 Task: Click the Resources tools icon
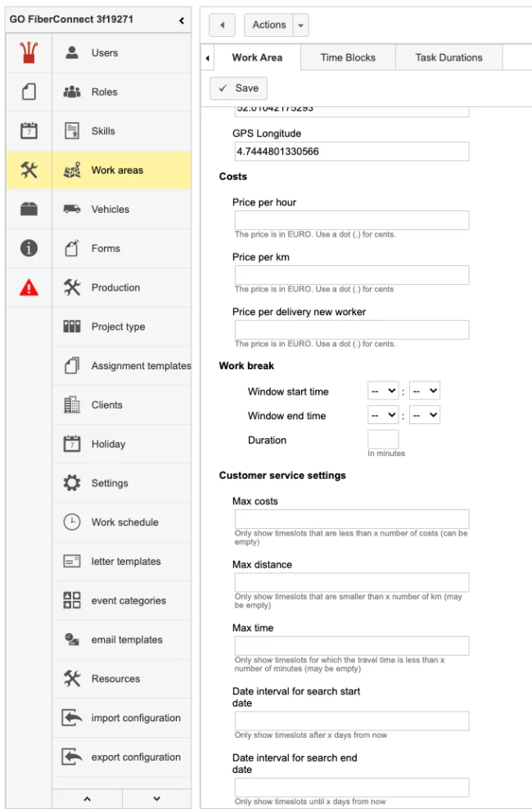coord(72,679)
